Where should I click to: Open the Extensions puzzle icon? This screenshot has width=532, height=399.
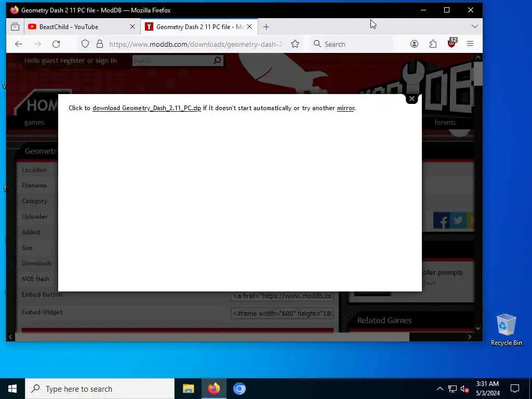433,44
